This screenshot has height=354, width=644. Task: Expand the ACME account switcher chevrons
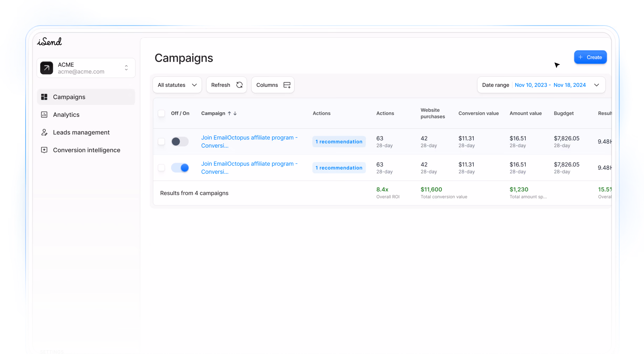126,68
